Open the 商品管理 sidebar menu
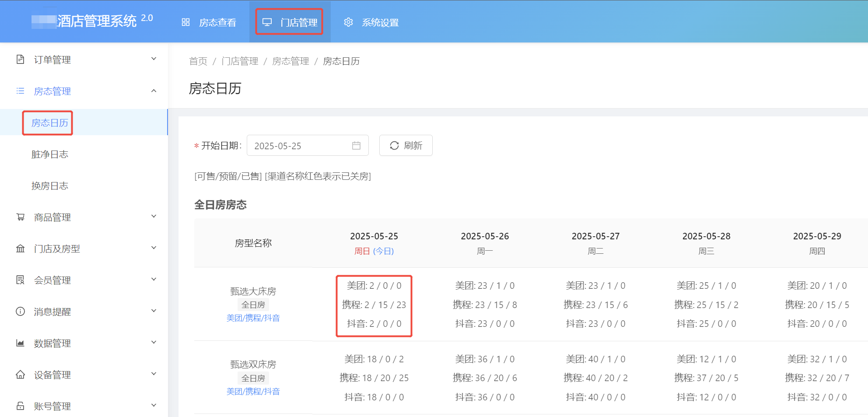 click(x=84, y=217)
